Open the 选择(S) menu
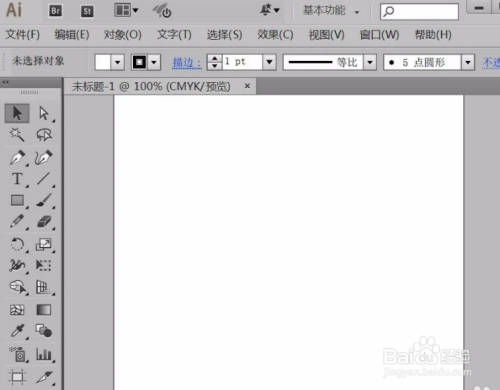Viewport: 500px width, 390px height. [224, 35]
